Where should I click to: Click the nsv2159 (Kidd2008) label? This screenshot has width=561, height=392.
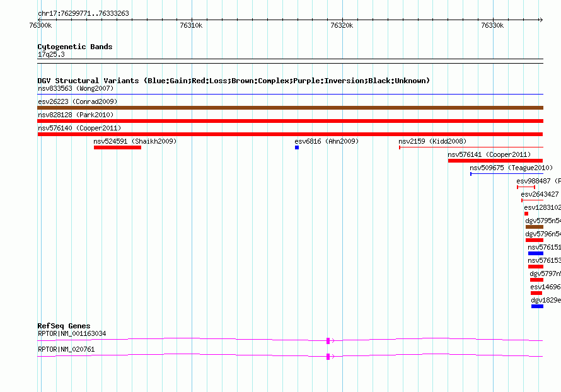point(432,141)
